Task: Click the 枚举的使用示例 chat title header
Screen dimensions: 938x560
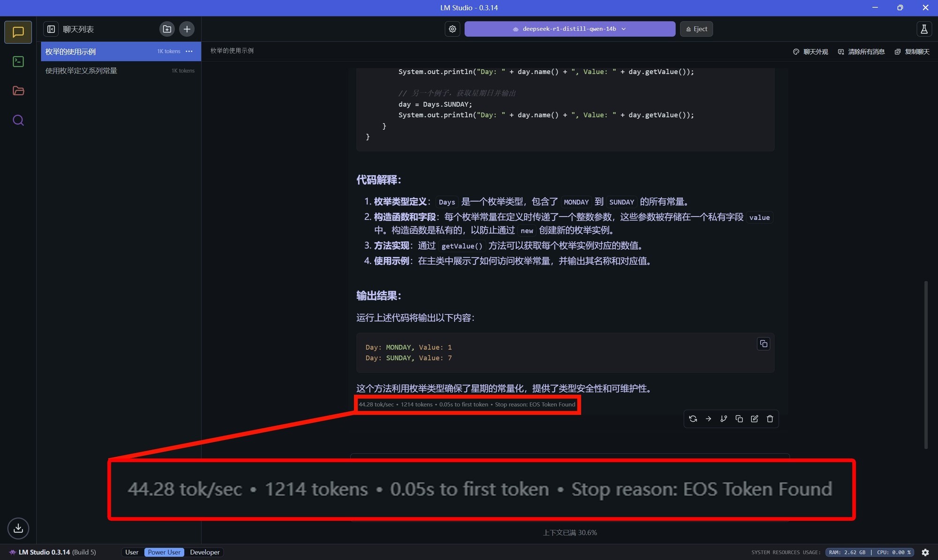Action: tap(232, 51)
